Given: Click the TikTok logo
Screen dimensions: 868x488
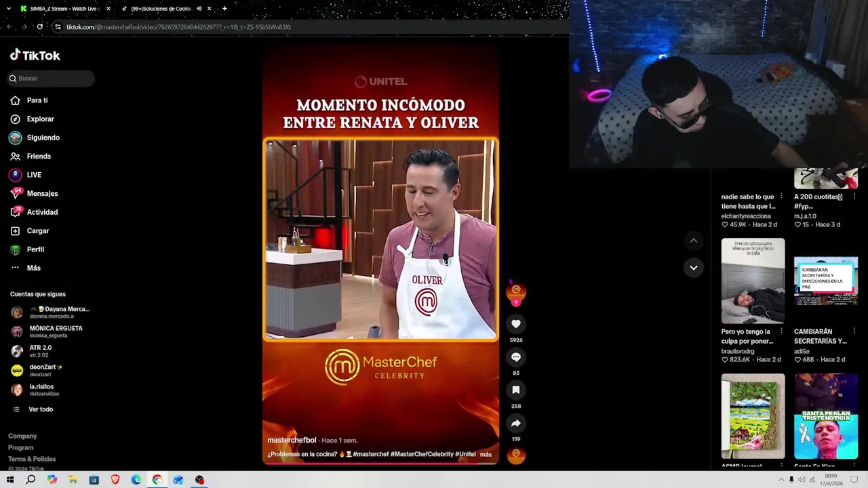Looking at the screenshot, I should tap(35, 55).
